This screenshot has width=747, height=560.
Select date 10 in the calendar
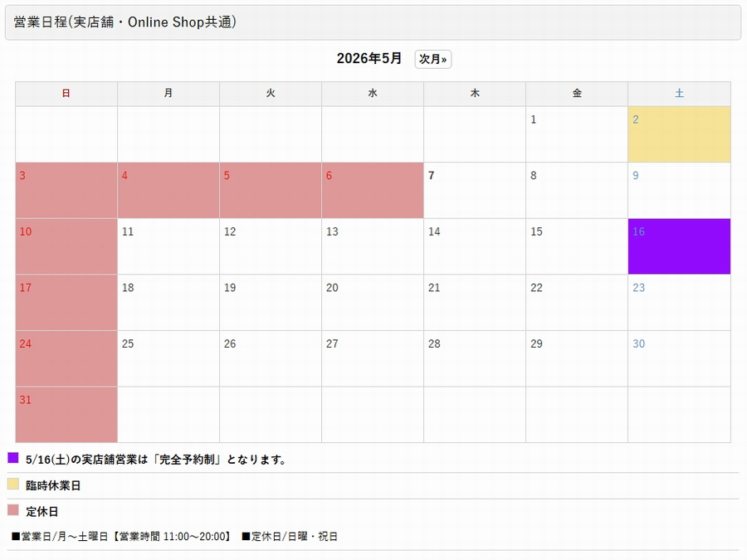[66, 246]
